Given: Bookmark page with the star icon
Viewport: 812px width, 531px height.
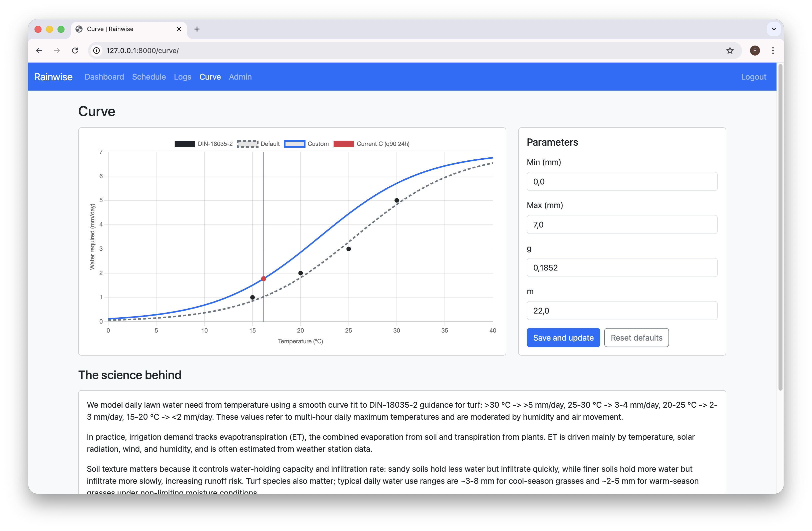Looking at the screenshot, I should click(730, 51).
